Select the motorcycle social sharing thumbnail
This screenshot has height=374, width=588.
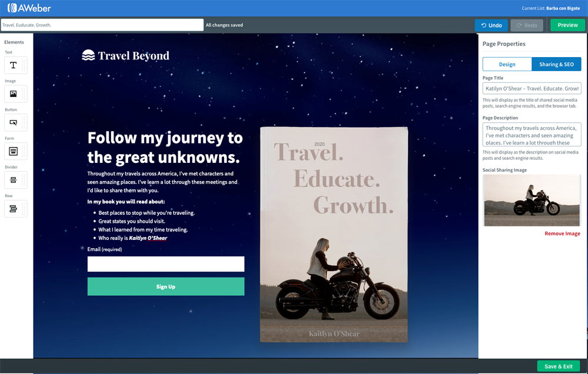tap(532, 201)
